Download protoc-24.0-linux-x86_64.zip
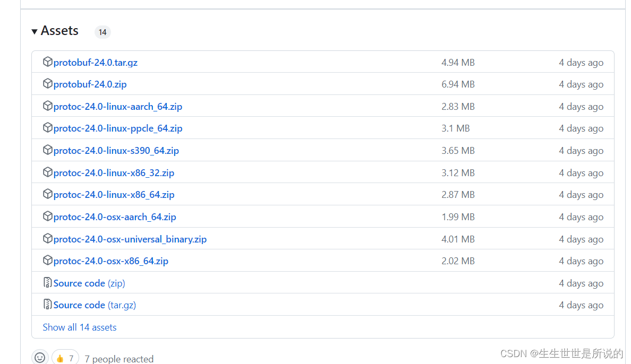Image resolution: width=631 pixels, height=364 pixels. [x=114, y=195]
